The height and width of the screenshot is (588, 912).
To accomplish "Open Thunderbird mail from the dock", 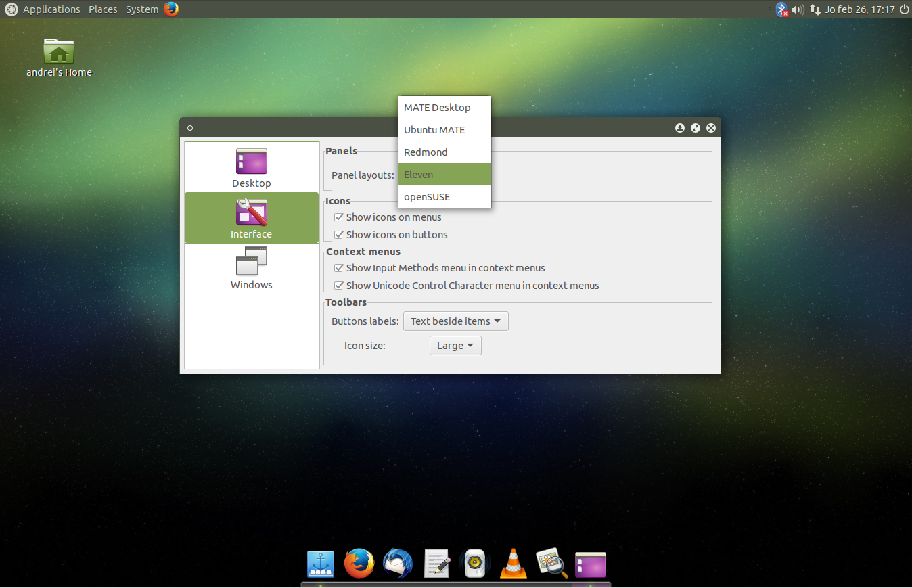I will coord(397,563).
